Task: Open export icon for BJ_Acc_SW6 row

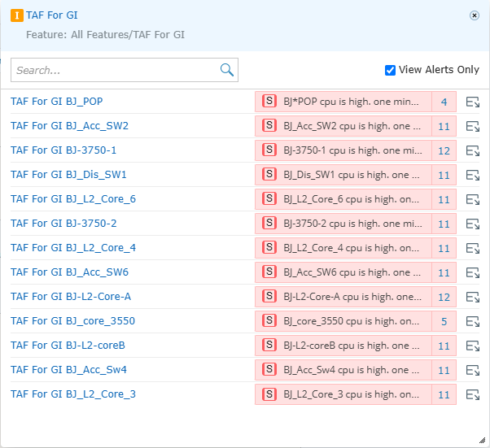Action: [472, 272]
